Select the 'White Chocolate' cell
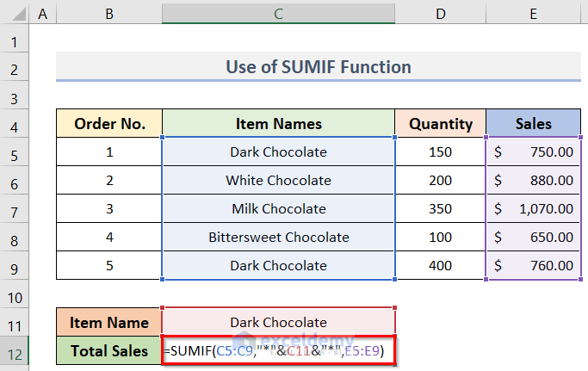This screenshot has height=371, width=588. (x=278, y=180)
